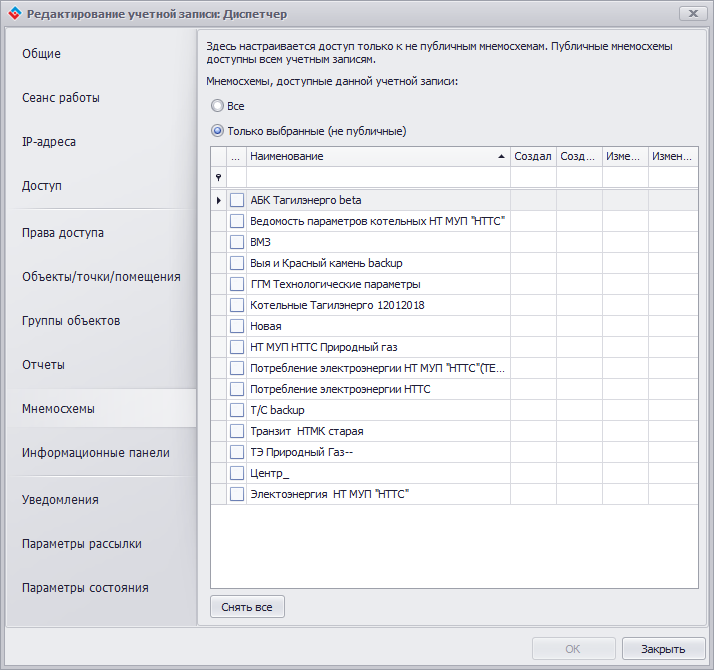Enable checkbox for Котельные Тагилэнерго 12012018
The image size is (714, 670).
(237, 305)
